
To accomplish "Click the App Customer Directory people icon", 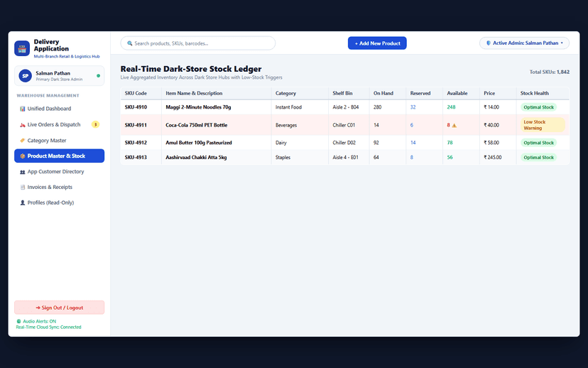I will (x=23, y=172).
